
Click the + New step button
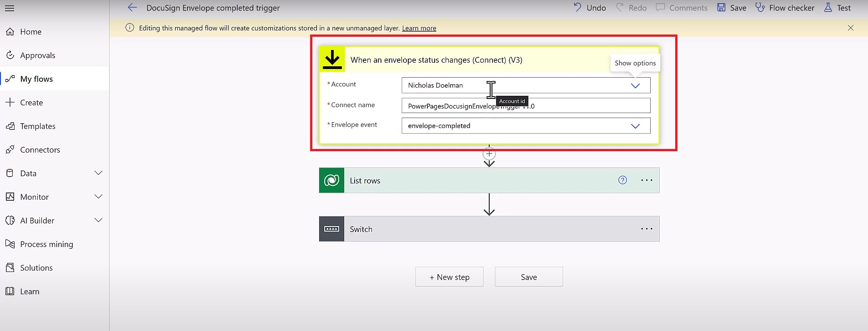coord(449,277)
